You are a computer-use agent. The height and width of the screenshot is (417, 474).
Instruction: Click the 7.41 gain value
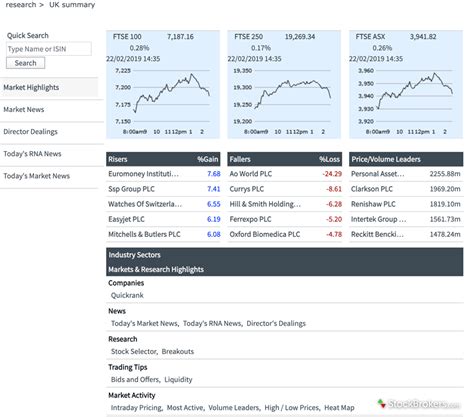214,189
